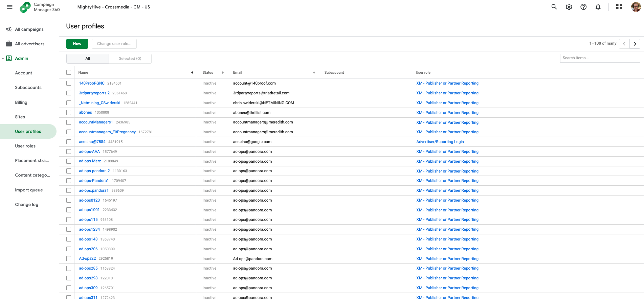The image size is (644, 299).
Task: Click the green New button
Action: [77, 44]
